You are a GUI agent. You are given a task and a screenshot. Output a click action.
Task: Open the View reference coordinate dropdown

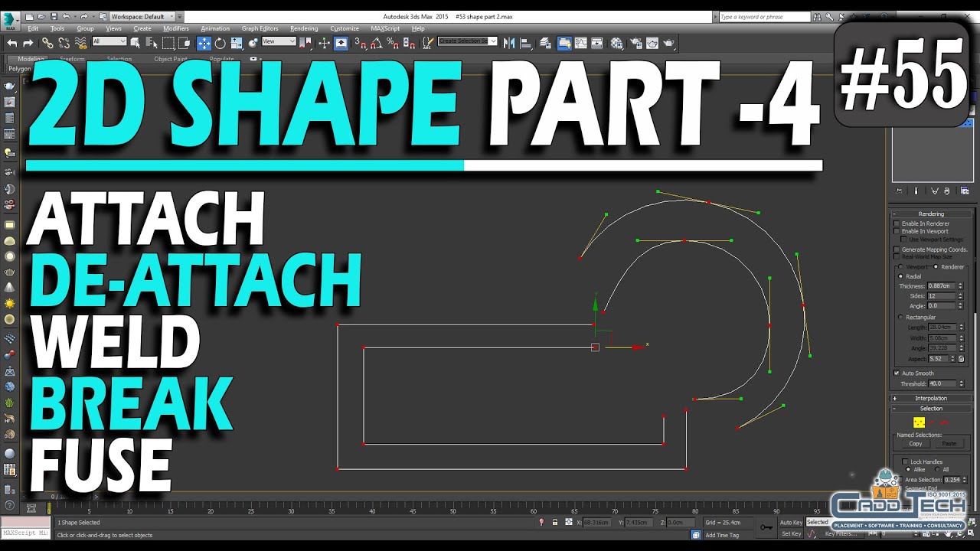[279, 41]
